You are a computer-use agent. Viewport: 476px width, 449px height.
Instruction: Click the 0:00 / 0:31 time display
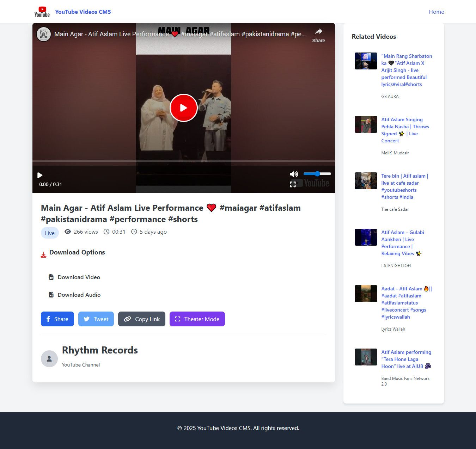50,184
